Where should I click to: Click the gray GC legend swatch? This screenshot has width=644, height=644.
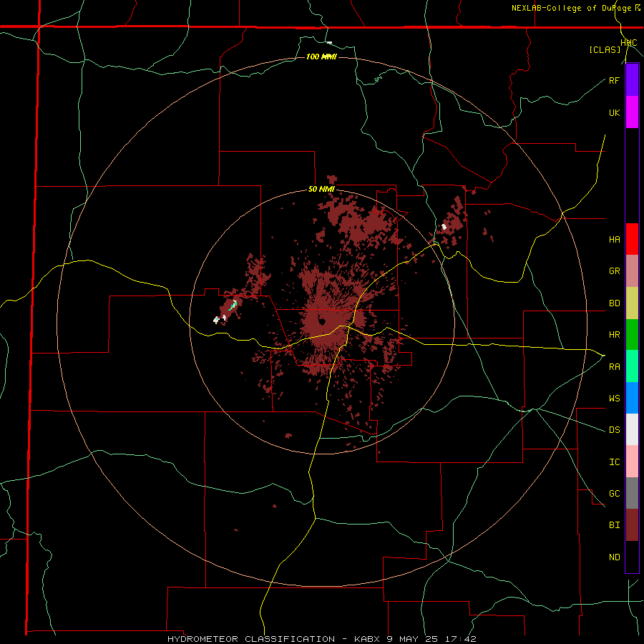[x=632, y=493]
